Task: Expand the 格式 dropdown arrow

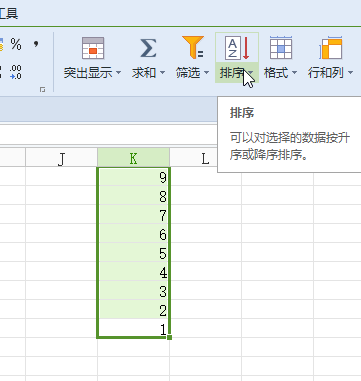Action: [x=294, y=73]
